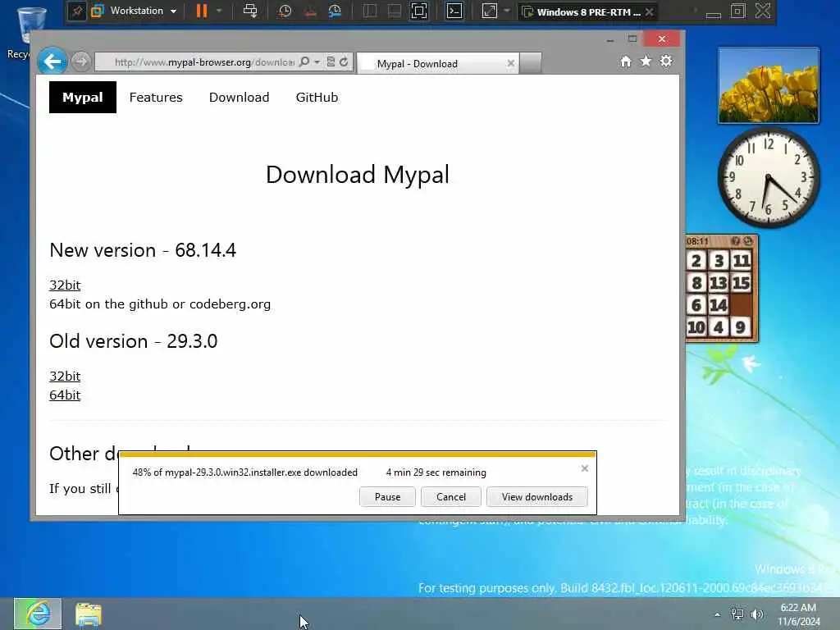840x630 pixels.
Task: Open the Features page link
Action: point(156,97)
